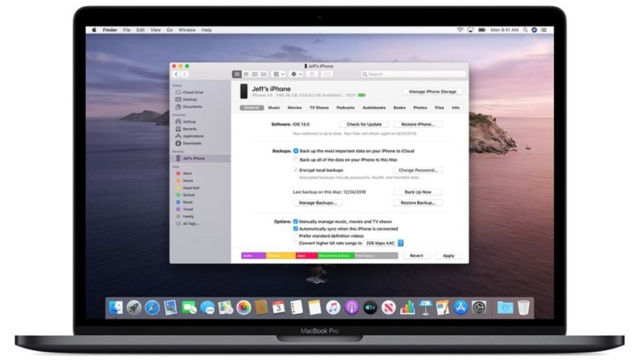
Task: Open the 256 kbps AAC bitrate dropdown
Action: (384, 243)
